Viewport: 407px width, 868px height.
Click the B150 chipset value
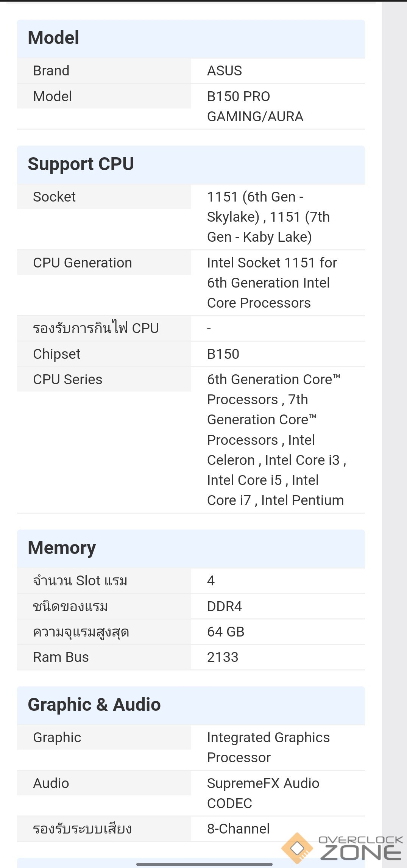coord(223,354)
